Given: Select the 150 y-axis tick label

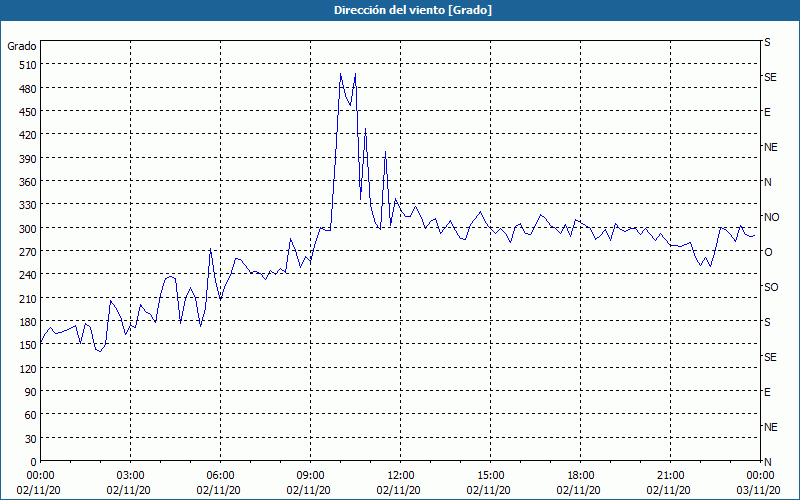Looking at the screenshot, I should pyautogui.click(x=28, y=345).
